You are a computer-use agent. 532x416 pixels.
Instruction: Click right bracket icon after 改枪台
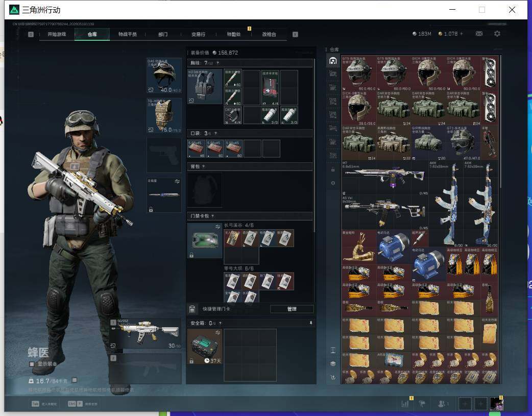point(295,34)
